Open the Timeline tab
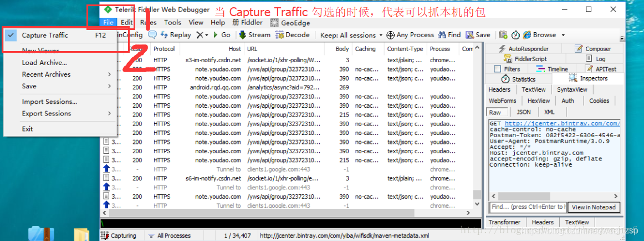The image size is (644, 241). point(552,69)
